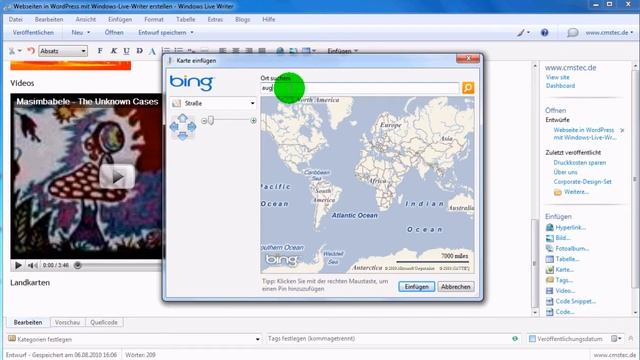The width and height of the screenshot is (640, 360).
Task: Open the View site link
Action: pos(558,78)
